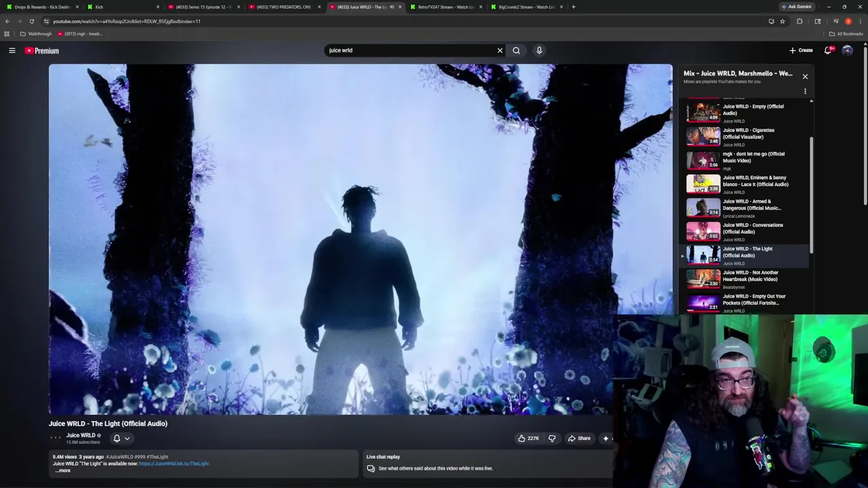Image resolution: width=868 pixels, height=488 pixels.
Task: Start voice search with the microphone
Action: pyautogui.click(x=539, y=50)
